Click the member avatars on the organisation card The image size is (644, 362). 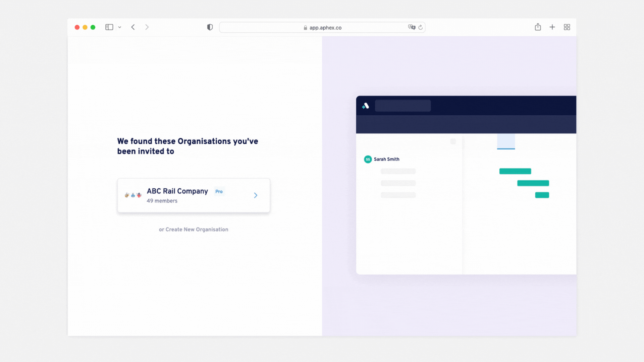click(133, 195)
